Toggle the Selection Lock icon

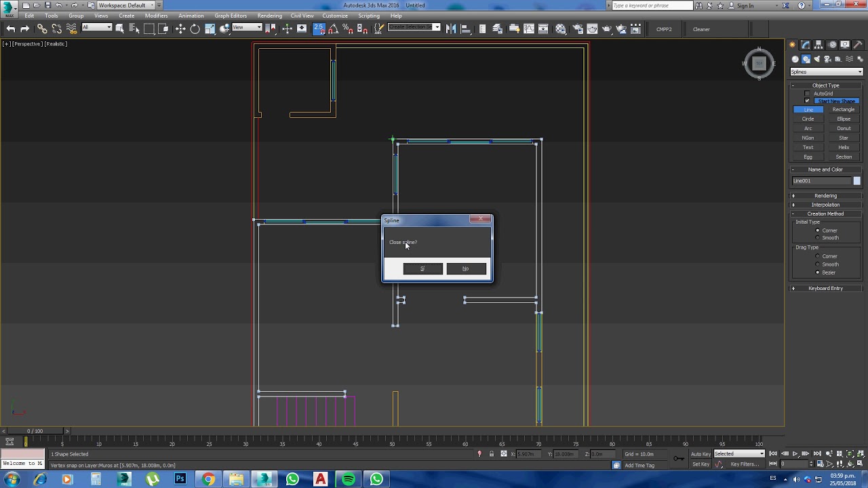point(492,454)
